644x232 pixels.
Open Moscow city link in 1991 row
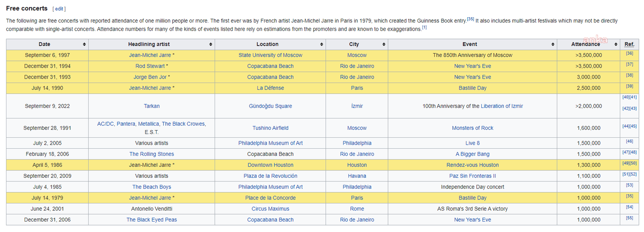pyautogui.click(x=357, y=128)
